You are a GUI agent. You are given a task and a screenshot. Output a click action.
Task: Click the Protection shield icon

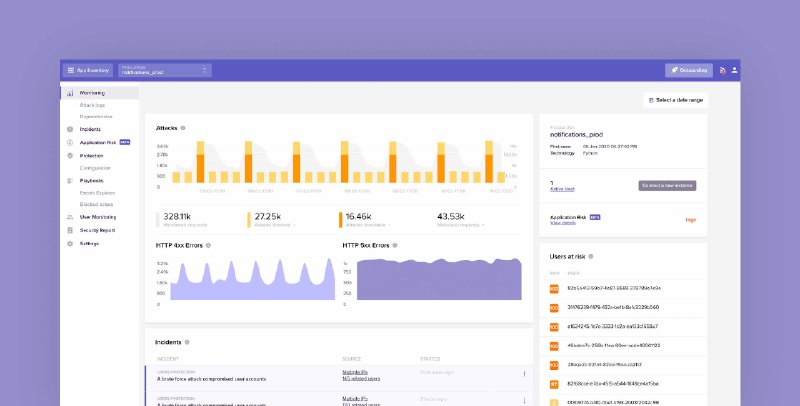(70, 156)
